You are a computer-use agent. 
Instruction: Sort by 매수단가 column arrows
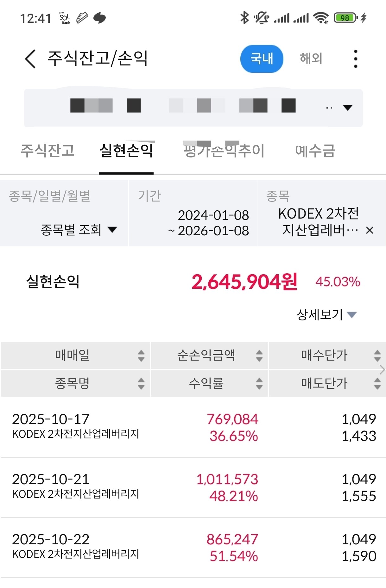pos(377,356)
